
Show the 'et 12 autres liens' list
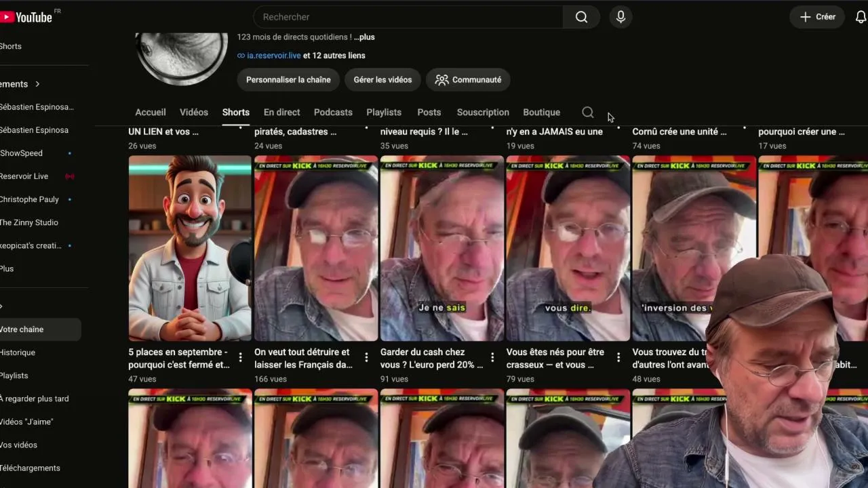tap(334, 56)
